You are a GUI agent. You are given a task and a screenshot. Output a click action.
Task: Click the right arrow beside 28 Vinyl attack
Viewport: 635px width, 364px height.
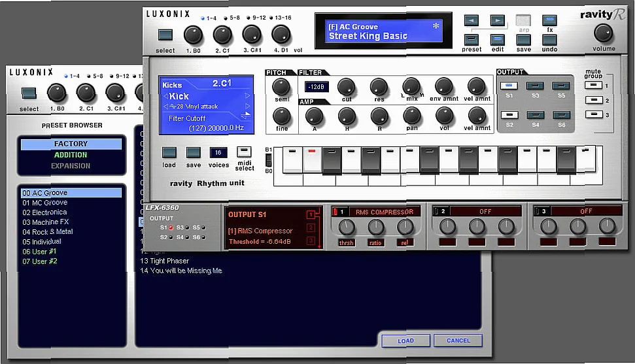(247, 106)
